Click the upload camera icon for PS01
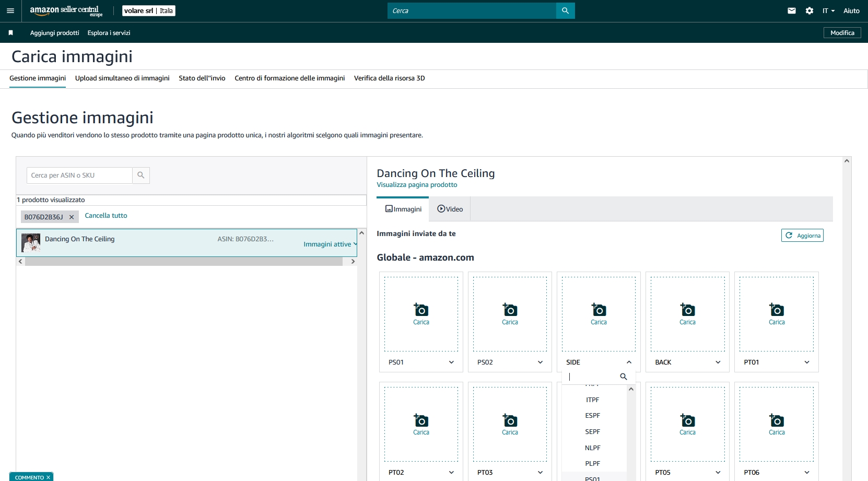 [421, 310]
